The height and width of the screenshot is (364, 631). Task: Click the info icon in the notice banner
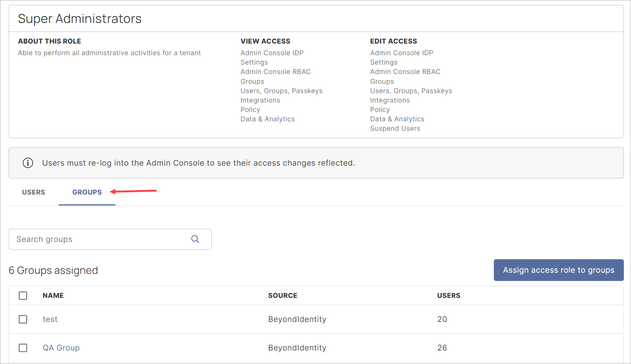click(28, 163)
